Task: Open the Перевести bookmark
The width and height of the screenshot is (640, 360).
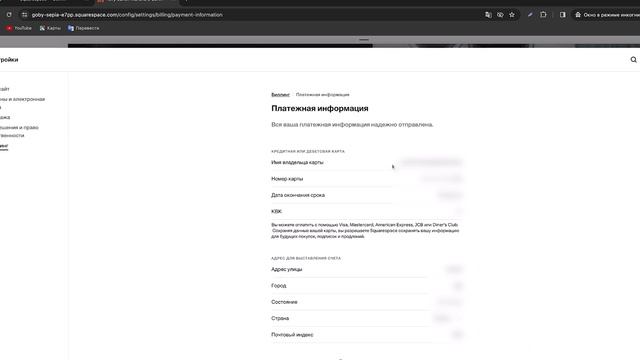Action: click(84, 28)
